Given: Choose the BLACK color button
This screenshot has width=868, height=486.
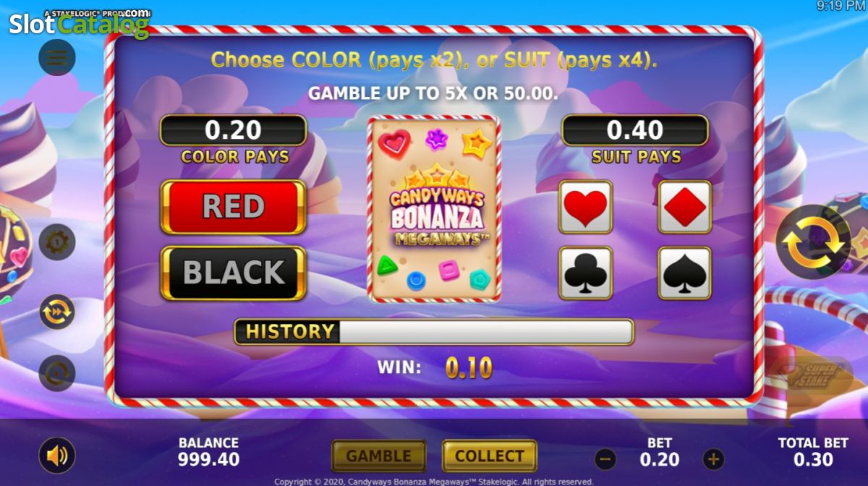Looking at the screenshot, I should coord(233,273).
